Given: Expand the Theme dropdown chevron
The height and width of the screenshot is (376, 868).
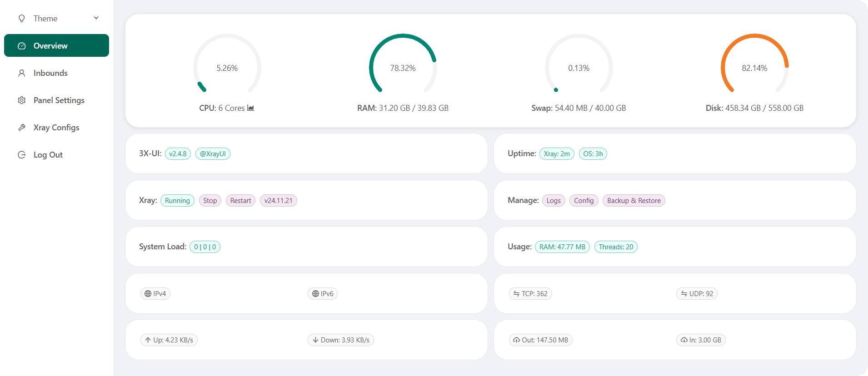Looking at the screenshot, I should (x=96, y=18).
